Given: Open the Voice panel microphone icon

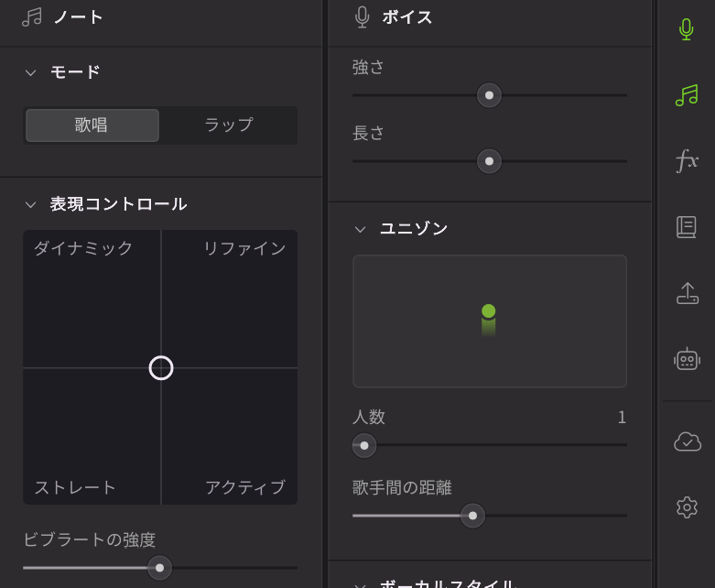Looking at the screenshot, I should pos(687,29).
